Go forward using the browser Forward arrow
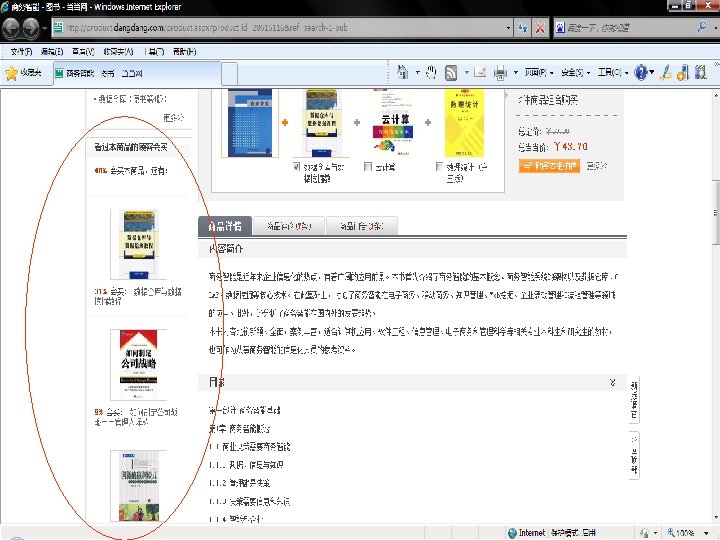Image resolution: width=720 pixels, height=540 pixels. pos(31,28)
